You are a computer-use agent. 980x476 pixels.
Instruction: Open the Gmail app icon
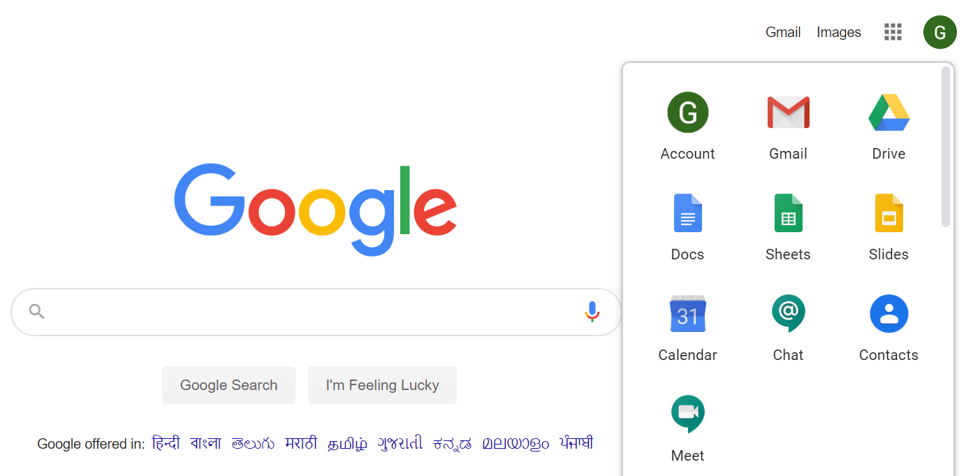[x=788, y=112]
